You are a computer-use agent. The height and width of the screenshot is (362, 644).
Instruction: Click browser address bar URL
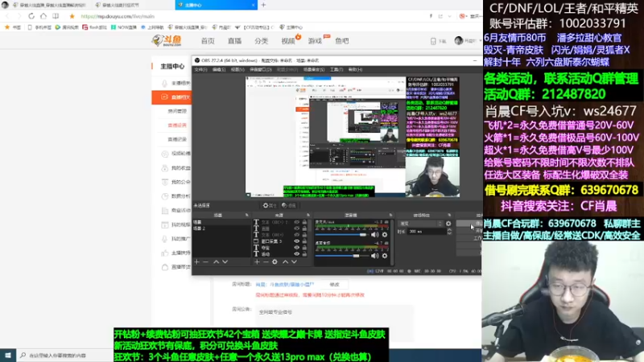118,16
